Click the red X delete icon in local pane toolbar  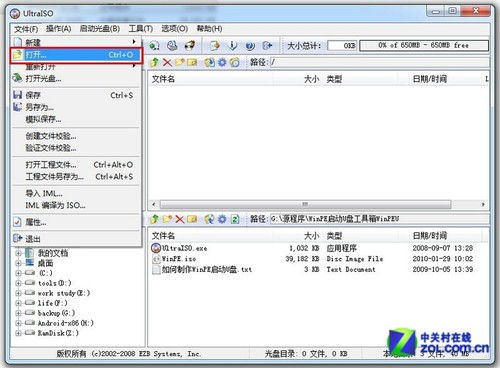click(x=179, y=219)
